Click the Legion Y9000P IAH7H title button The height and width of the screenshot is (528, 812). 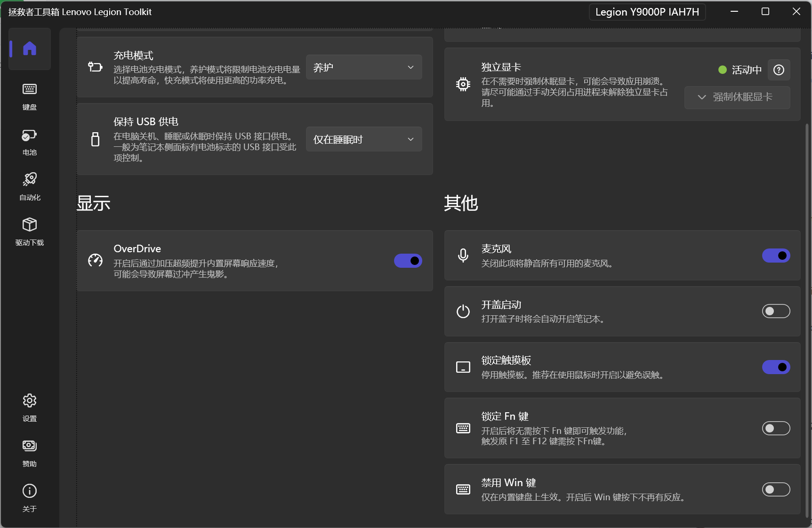click(x=647, y=12)
